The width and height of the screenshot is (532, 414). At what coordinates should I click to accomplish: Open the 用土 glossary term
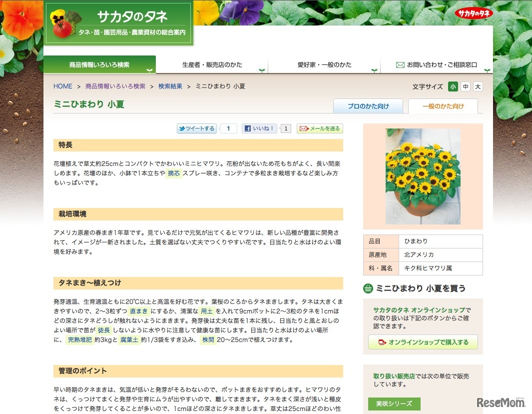coord(207,311)
